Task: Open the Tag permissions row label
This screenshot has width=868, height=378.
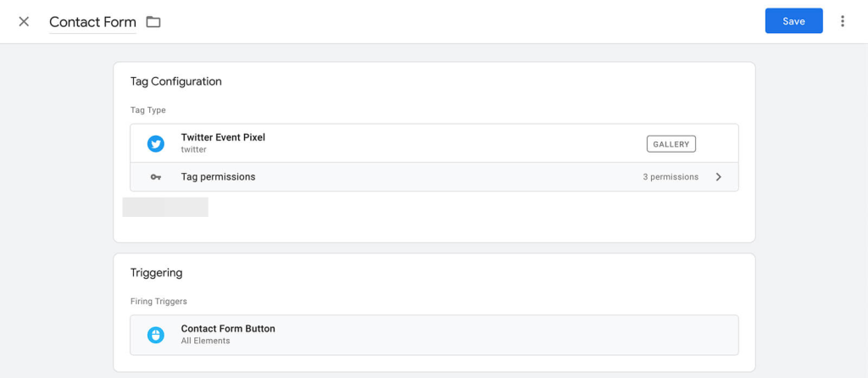Action: tap(218, 177)
